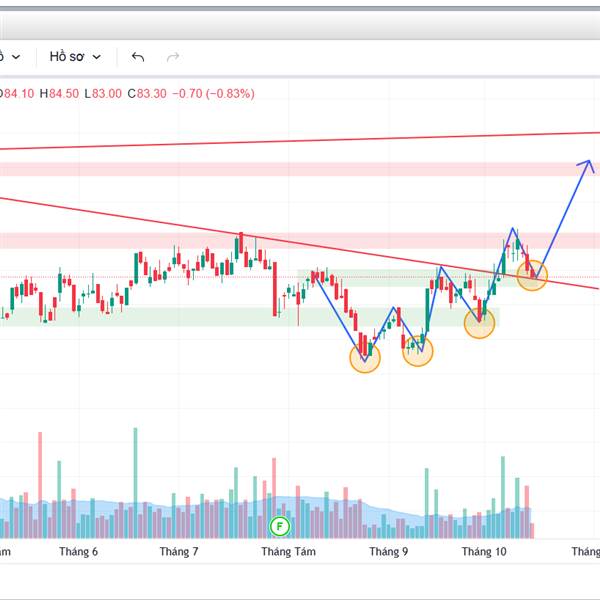Image resolution: width=600 pixels, height=600 pixels.
Task: Click the green F marker on chart
Action: point(280,527)
